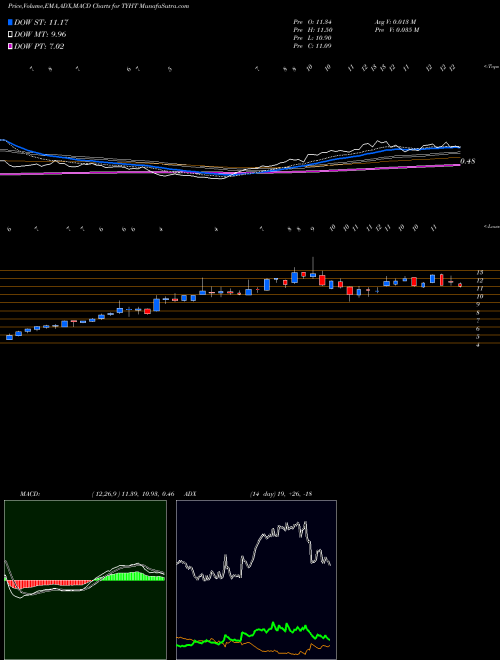The width and height of the screenshot is (500, 660).
Task: Click the first blue candlestick at chart start
Action: point(9,337)
